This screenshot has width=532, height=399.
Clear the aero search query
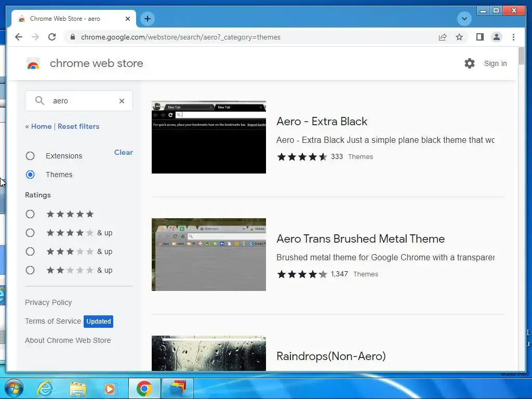point(122,101)
